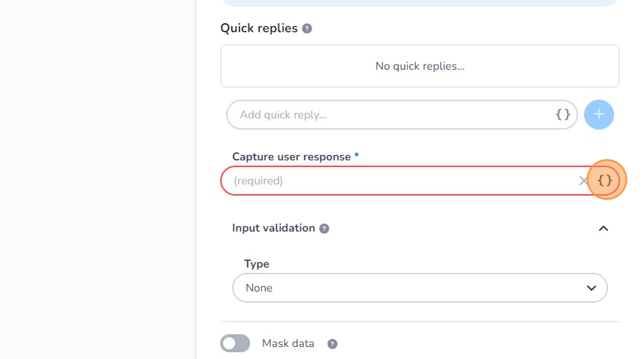Clear the Capture user response field

coord(583,181)
